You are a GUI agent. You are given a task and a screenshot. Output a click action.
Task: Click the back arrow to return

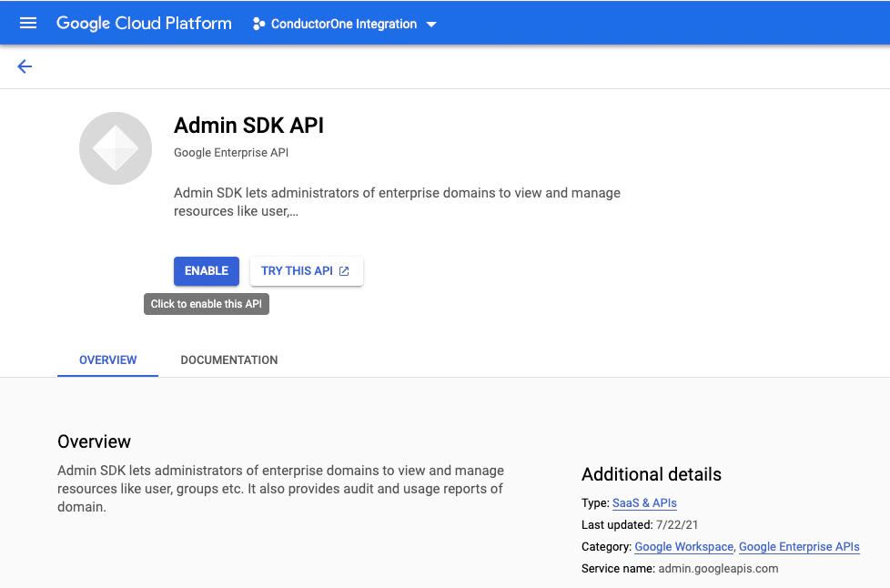25,66
